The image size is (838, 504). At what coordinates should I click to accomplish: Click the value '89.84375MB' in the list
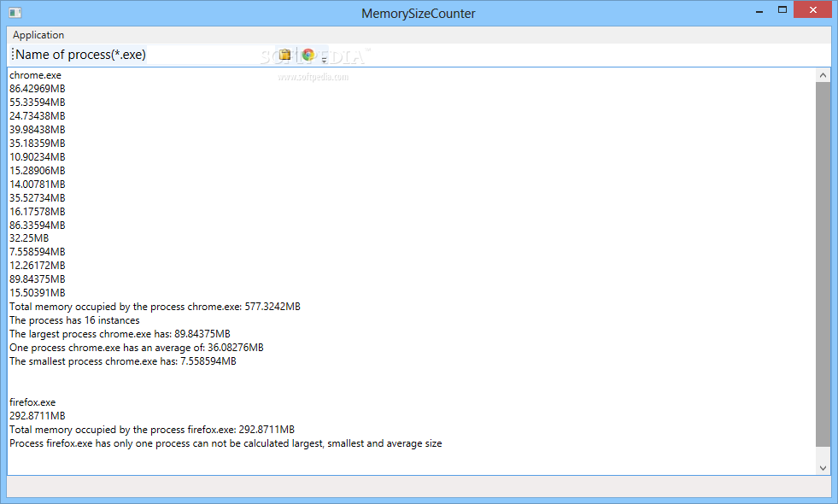[38, 279]
